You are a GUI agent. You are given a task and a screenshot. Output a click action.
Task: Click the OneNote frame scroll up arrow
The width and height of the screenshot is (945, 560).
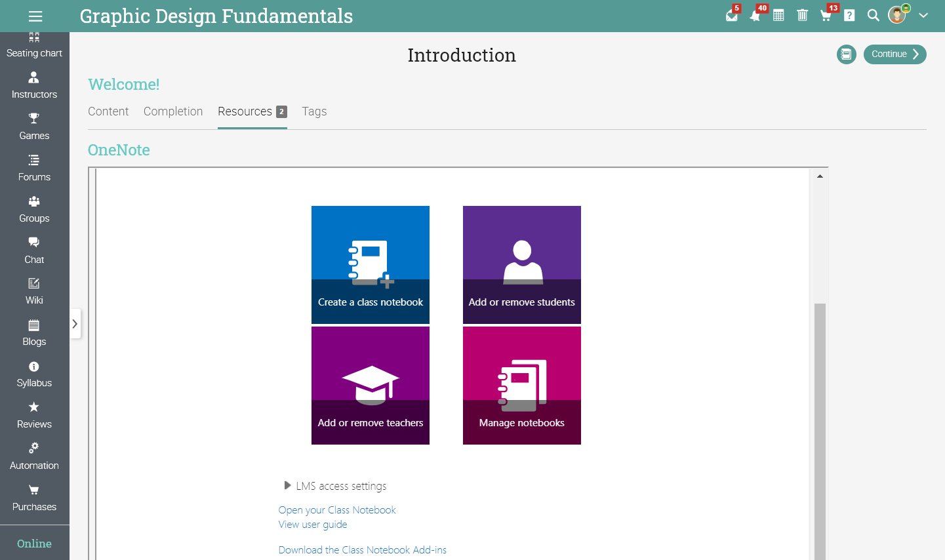pyautogui.click(x=820, y=176)
